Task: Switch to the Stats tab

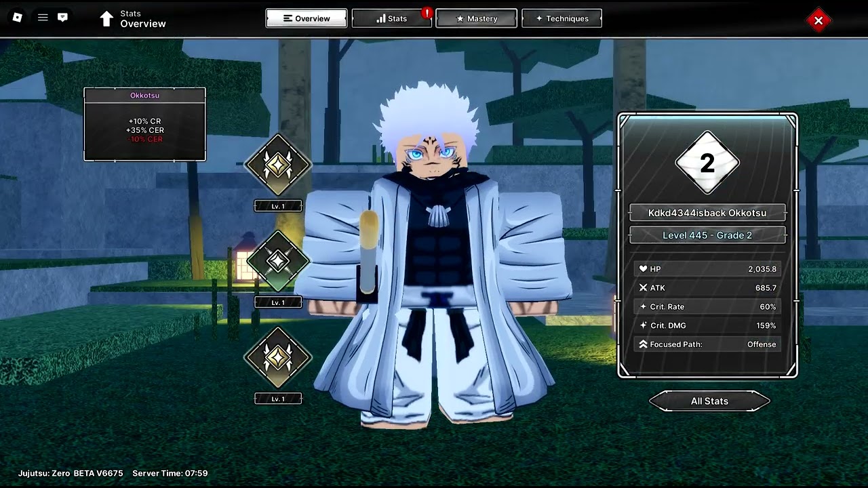Action: click(x=391, y=18)
